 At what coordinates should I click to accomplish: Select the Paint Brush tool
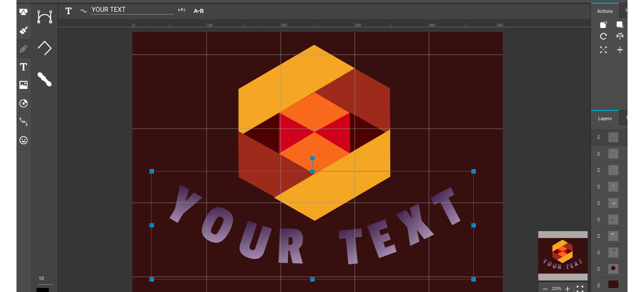pyautogui.click(x=23, y=31)
